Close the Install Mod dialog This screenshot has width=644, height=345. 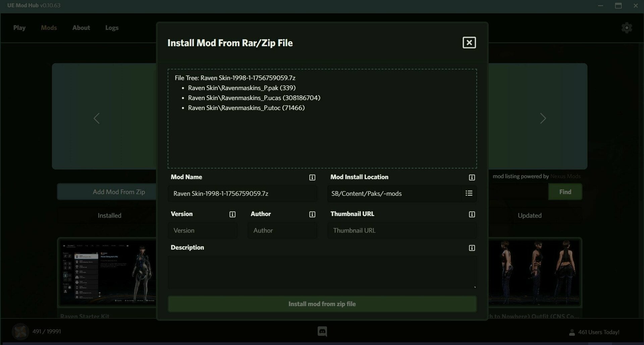(x=469, y=43)
